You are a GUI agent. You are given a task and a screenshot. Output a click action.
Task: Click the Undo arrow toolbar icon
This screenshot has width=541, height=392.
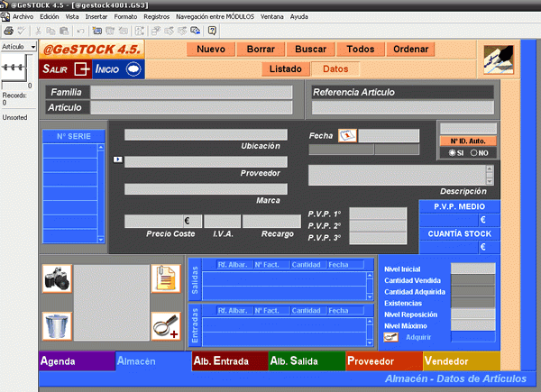click(81, 31)
